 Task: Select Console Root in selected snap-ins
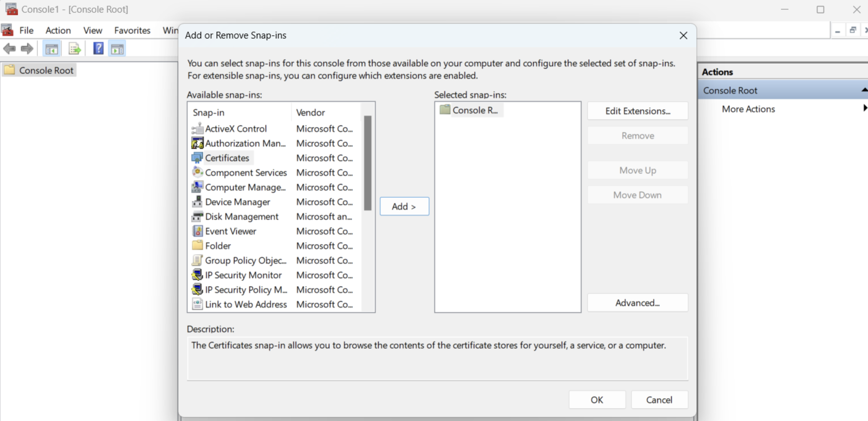[474, 110]
